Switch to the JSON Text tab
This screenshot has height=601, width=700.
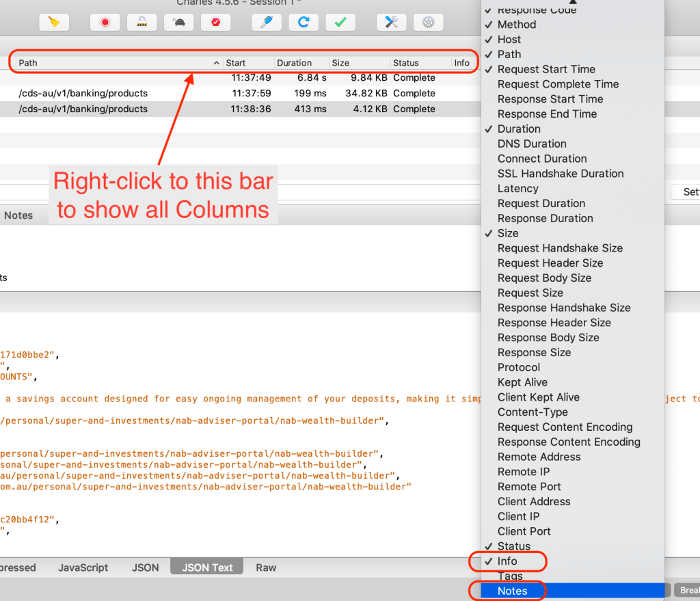pyautogui.click(x=207, y=567)
